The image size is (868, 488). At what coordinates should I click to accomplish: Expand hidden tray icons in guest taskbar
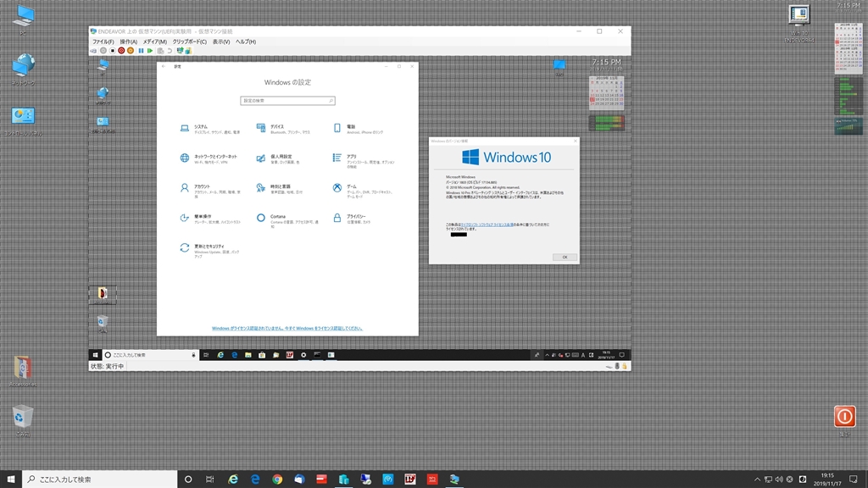coord(547,355)
